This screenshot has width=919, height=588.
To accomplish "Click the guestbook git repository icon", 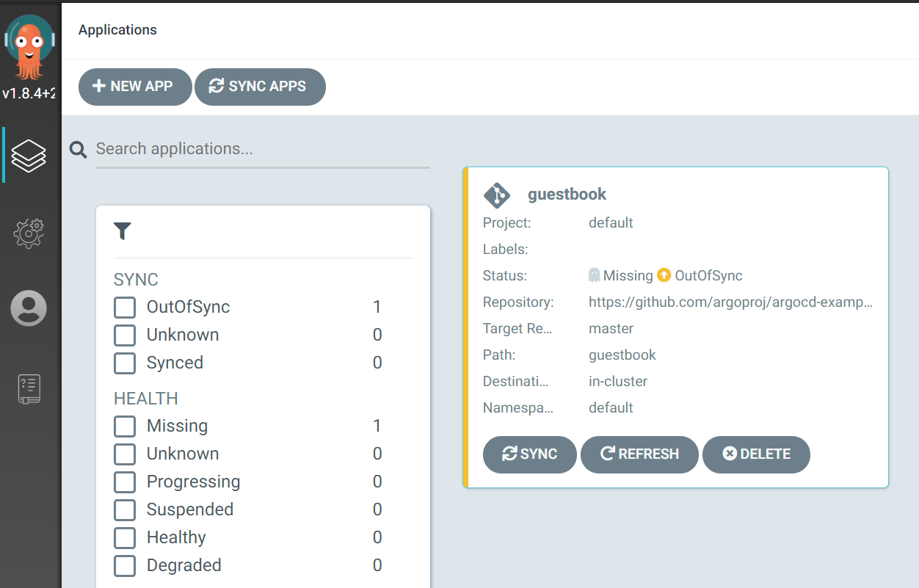I will (x=497, y=195).
